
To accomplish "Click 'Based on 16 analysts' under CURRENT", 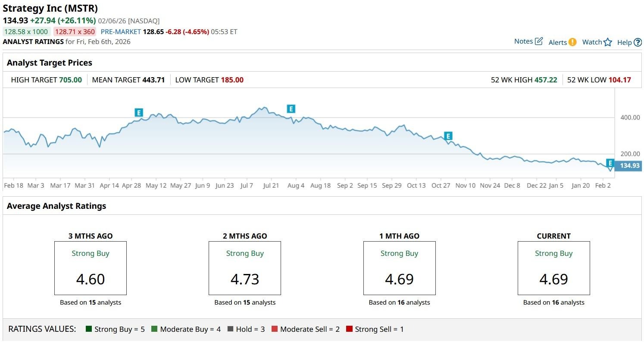I will [x=554, y=302].
